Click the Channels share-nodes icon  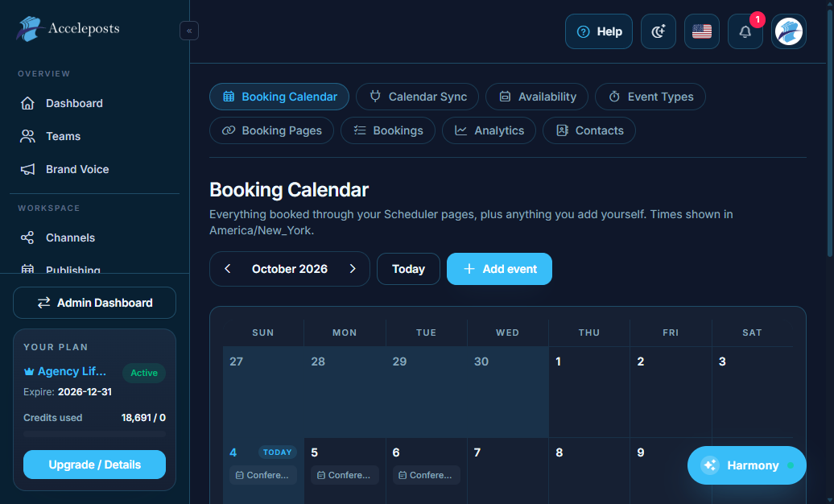tap(27, 238)
